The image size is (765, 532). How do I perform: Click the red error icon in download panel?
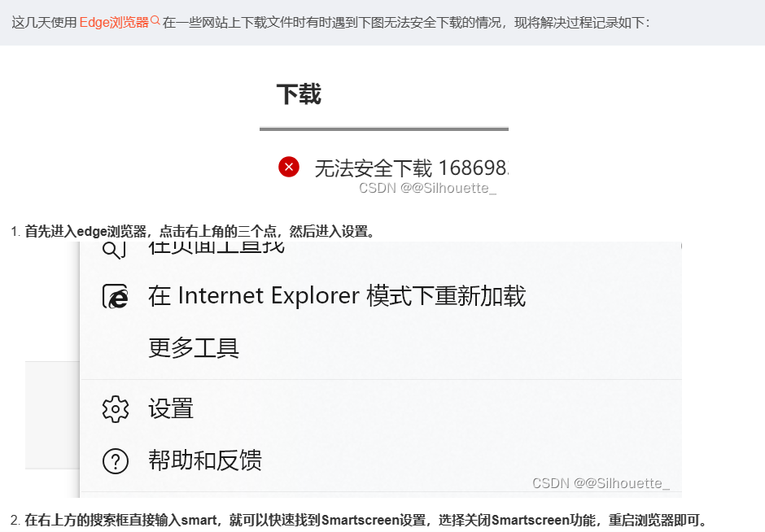[x=289, y=167]
